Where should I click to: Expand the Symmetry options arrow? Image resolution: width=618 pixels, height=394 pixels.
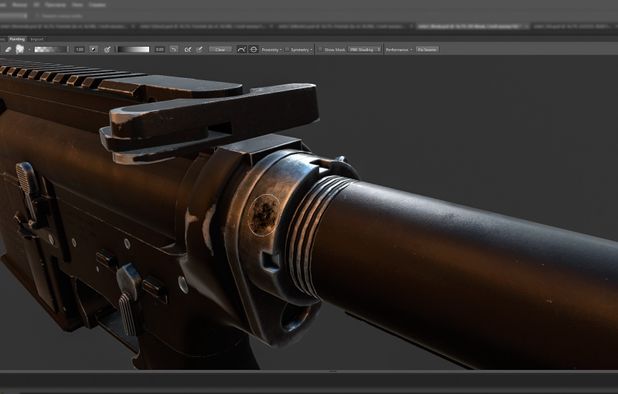[x=311, y=50]
